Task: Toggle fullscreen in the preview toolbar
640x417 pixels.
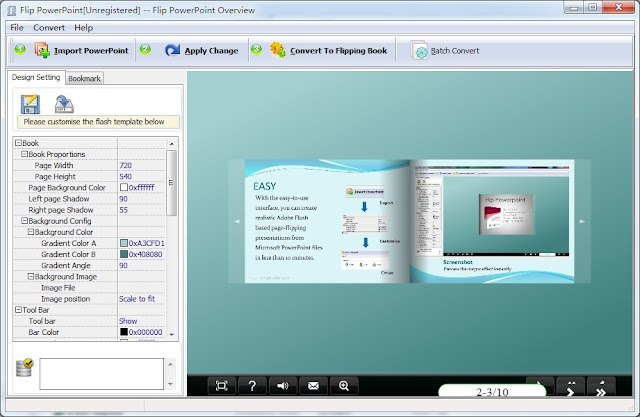Action: [x=222, y=386]
